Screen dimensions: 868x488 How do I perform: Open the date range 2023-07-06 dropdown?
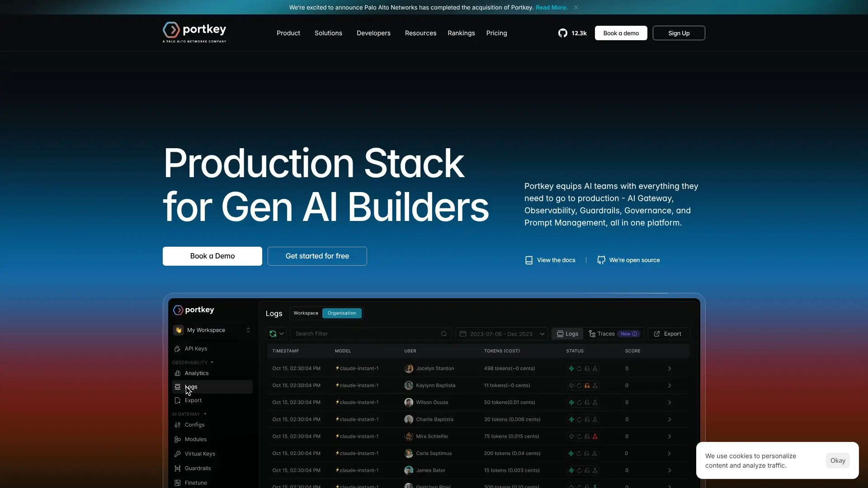[502, 334]
